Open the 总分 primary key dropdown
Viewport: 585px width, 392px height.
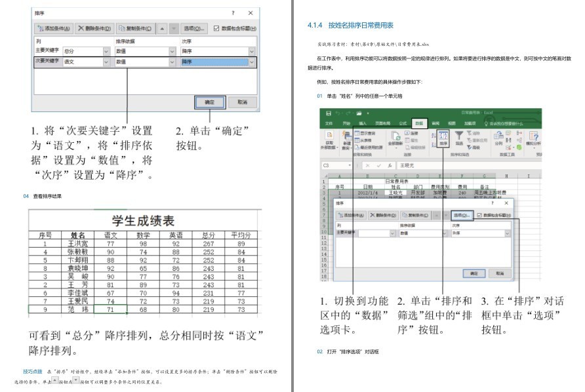106,51
